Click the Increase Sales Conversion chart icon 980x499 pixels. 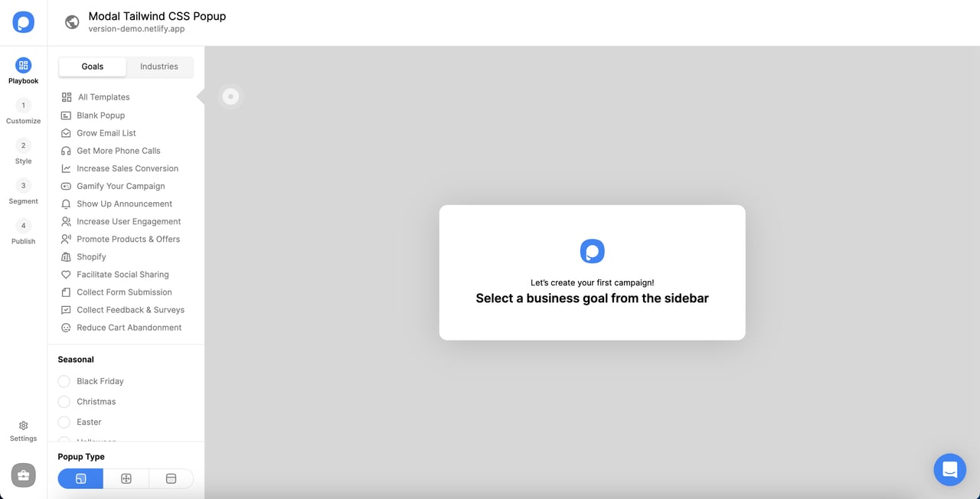point(66,168)
